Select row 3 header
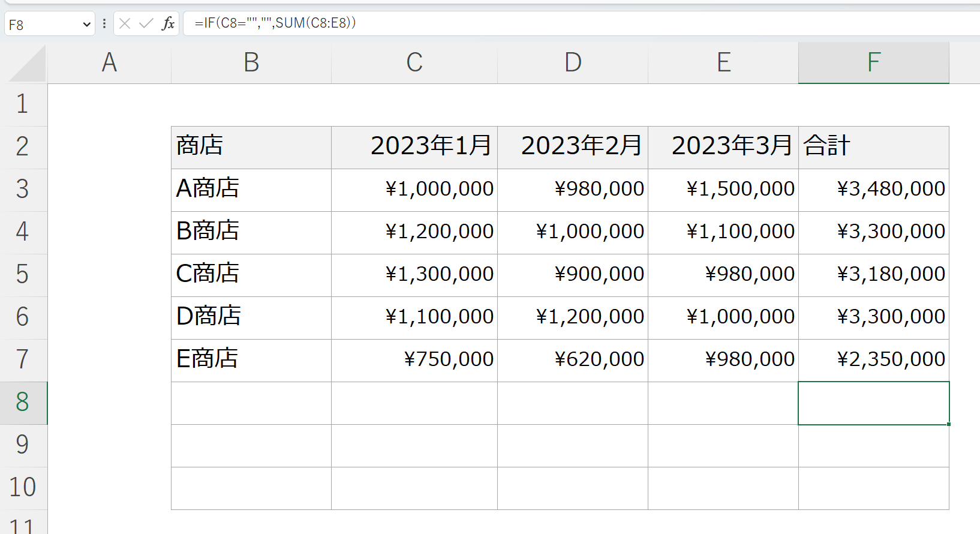The width and height of the screenshot is (980, 534). pyautogui.click(x=23, y=190)
